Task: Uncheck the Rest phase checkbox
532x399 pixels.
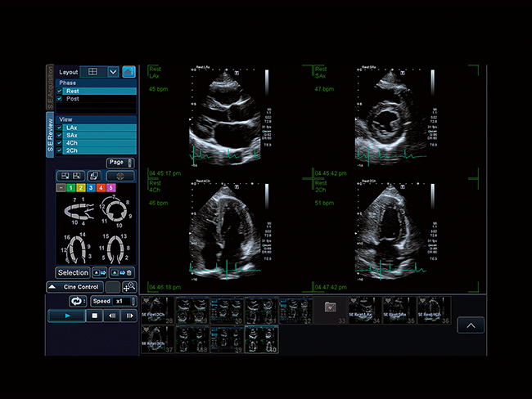Action: (x=60, y=91)
